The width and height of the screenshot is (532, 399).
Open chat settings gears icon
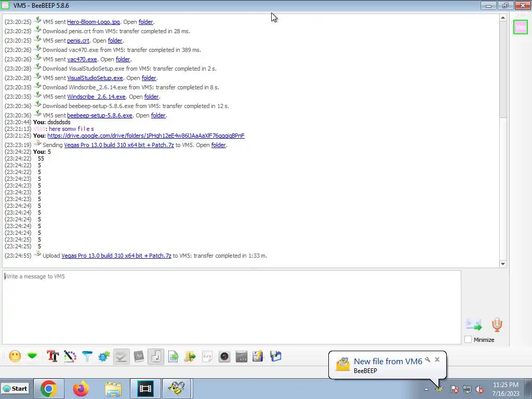point(104,356)
